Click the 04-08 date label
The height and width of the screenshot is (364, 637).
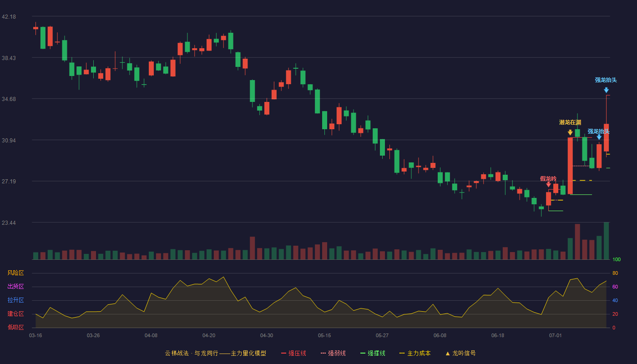click(x=151, y=335)
